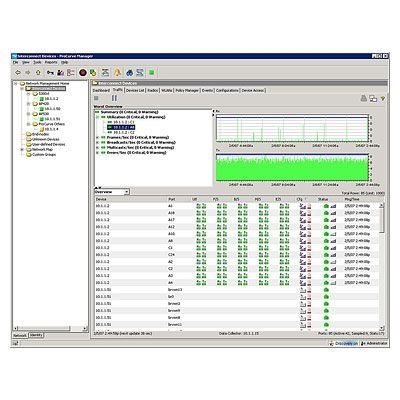Click the table vertical scrollbar down arrow
The height and width of the screenshot is (400, 400).
382,328
